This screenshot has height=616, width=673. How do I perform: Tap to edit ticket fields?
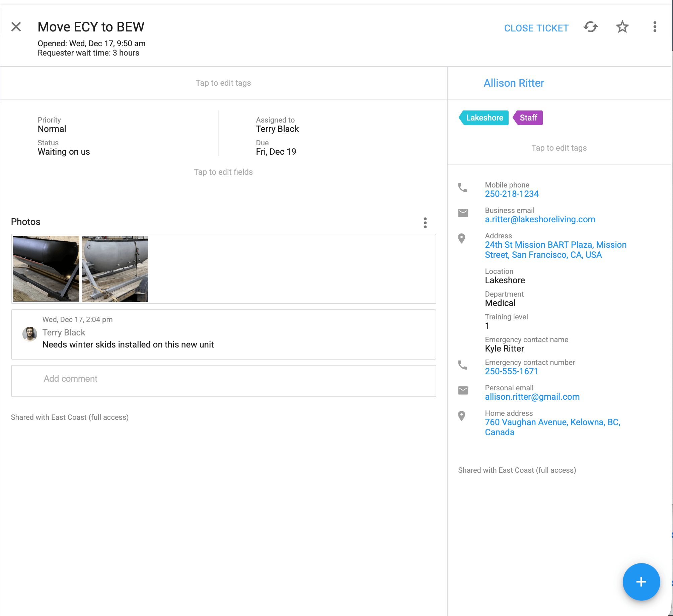(x=223, y=172)
